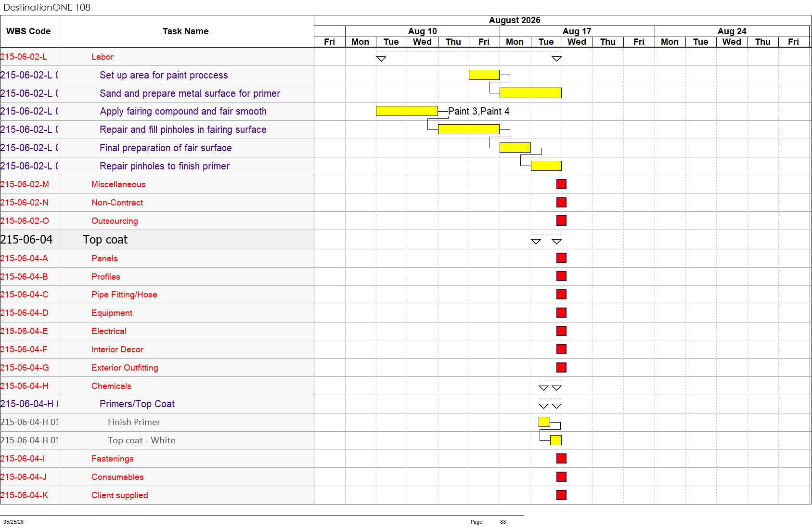The image size is (812, 528).
Task: Click the red marker in Fastenings row
Action: point(561,459)
